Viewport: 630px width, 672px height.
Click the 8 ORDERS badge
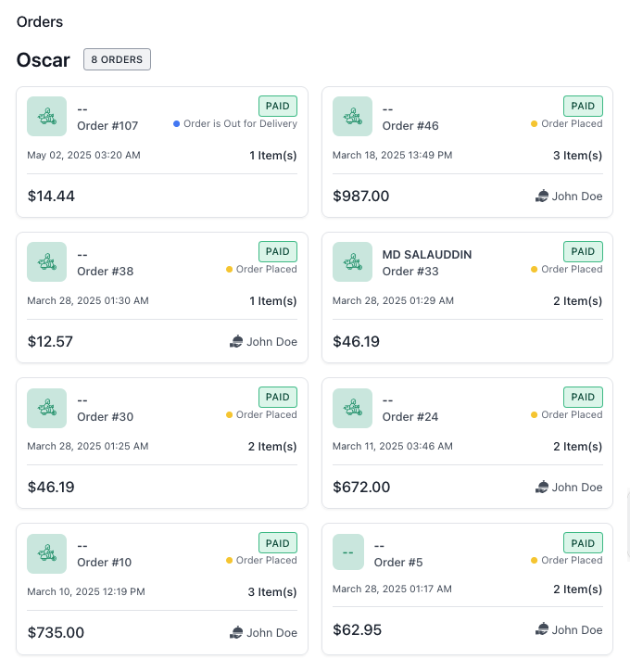(x=117, y=59)
